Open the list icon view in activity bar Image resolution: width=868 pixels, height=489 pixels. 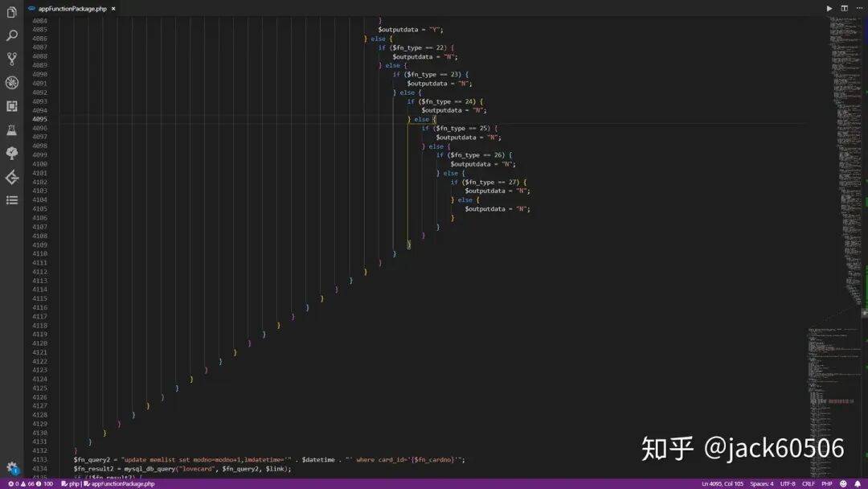(x=11, y=200)
